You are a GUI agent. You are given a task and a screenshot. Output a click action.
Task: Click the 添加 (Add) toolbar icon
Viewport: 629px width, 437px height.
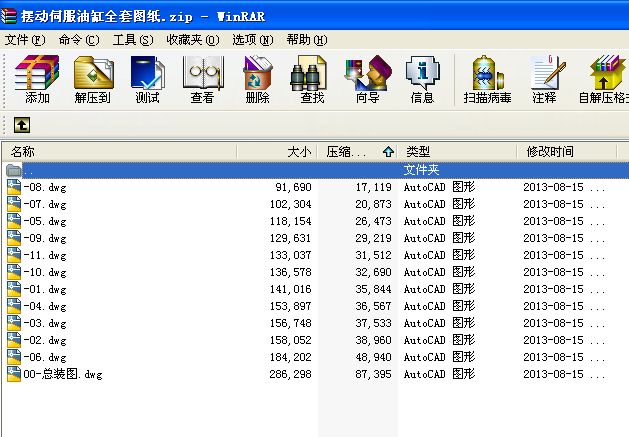pos(37,79)
